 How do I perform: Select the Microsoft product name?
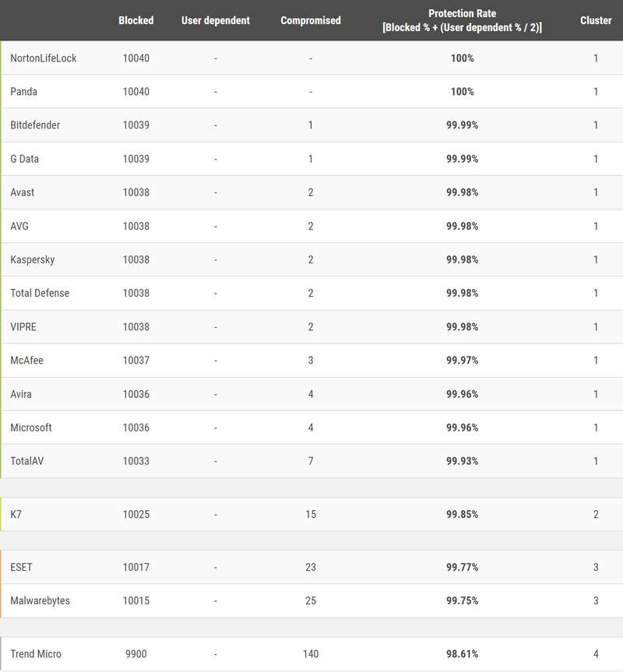tap(31, 427)
